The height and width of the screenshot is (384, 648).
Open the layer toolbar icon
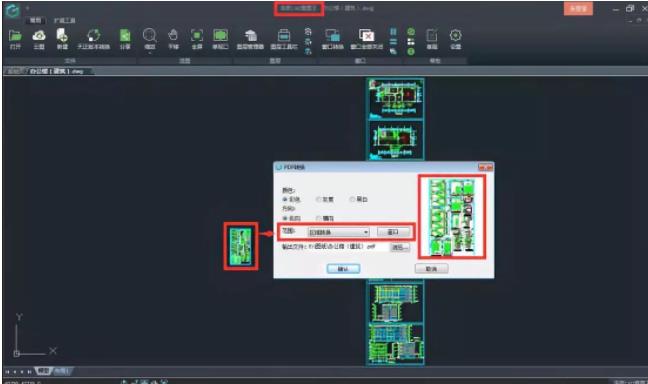(284, 36)
